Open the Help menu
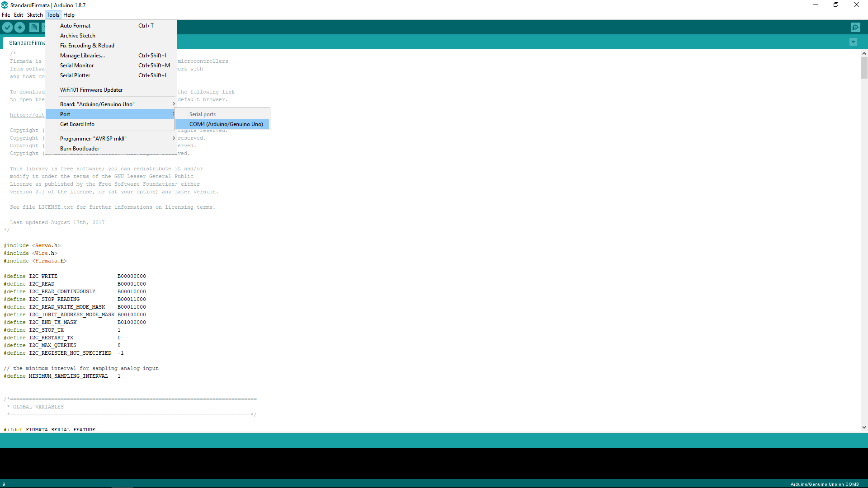The image size is (868, 488). tap(69, 15)
